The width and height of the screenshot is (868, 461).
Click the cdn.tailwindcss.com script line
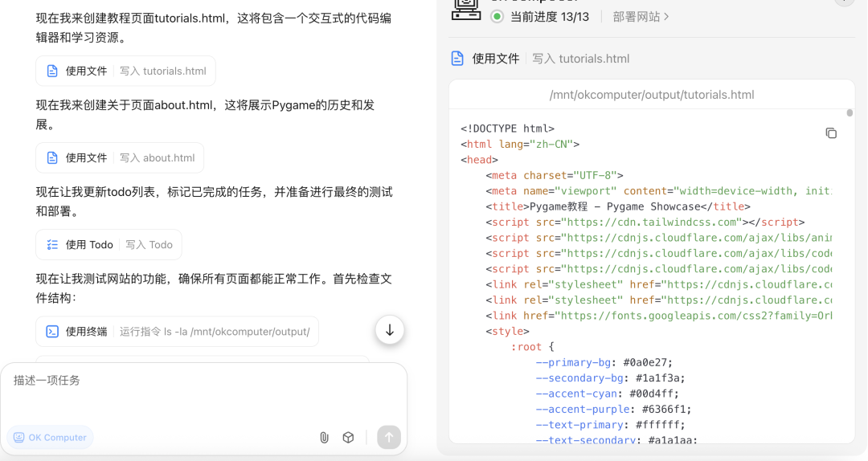click(x=645, y=222)
